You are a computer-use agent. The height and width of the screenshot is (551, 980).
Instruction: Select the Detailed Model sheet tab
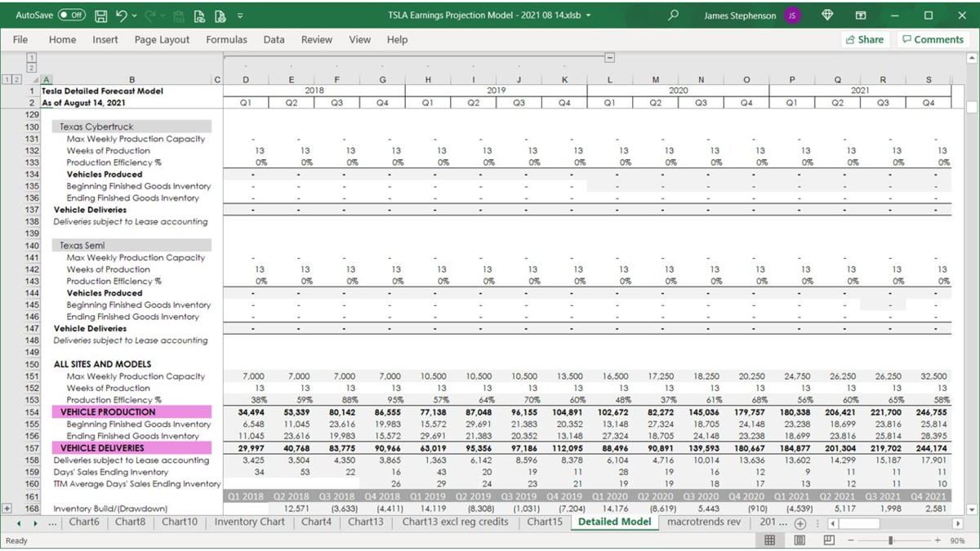pos(614,522)
